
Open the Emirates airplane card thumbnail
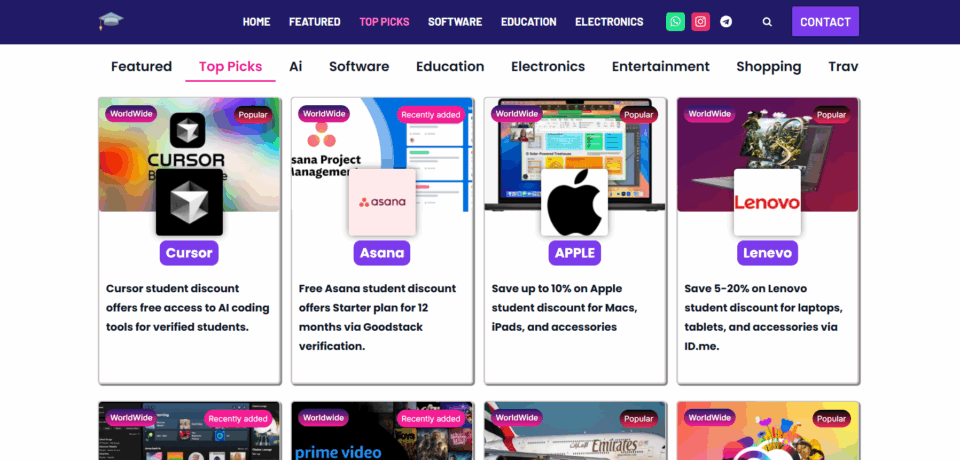(574, 431)
